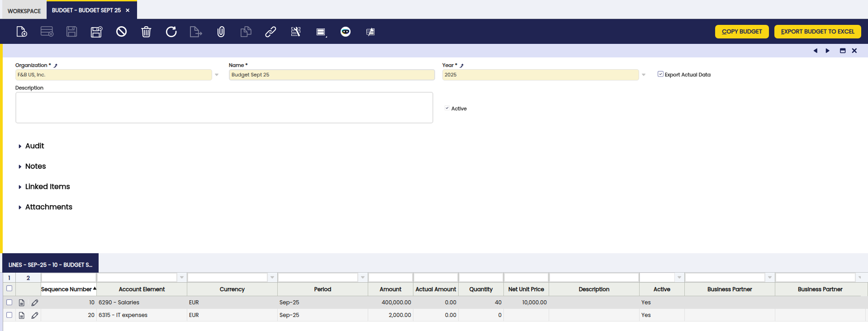The image size is (868, 331).
Task: Click the Refresh toolbar icon
Action: 171,32
